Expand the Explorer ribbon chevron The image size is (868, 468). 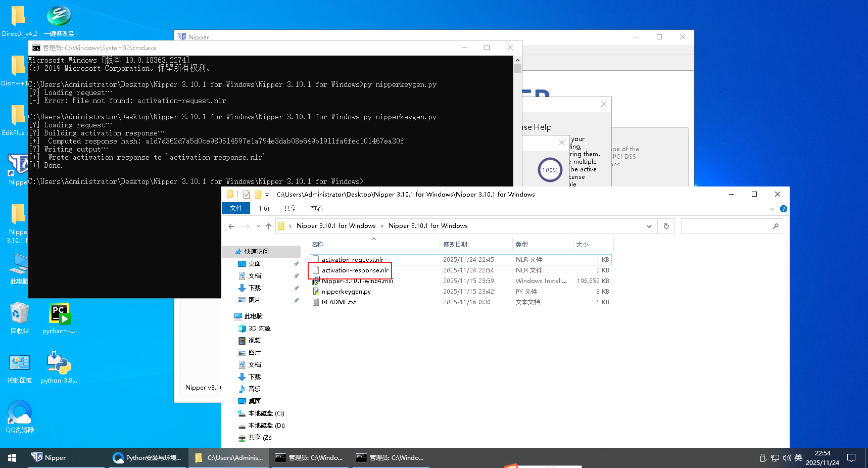(x=772, y=209)
